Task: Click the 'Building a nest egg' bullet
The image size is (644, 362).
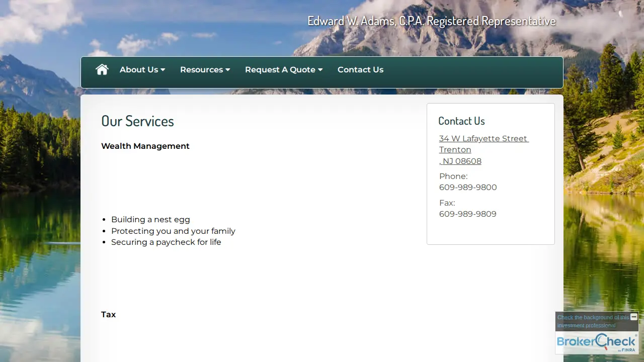Action: (150, 219)
